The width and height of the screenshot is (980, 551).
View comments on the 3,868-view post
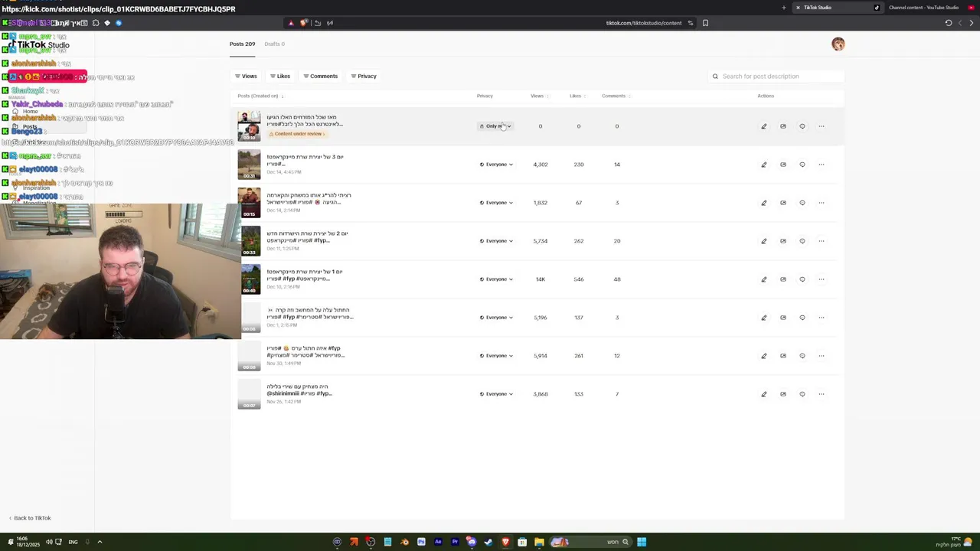[802, 394]
